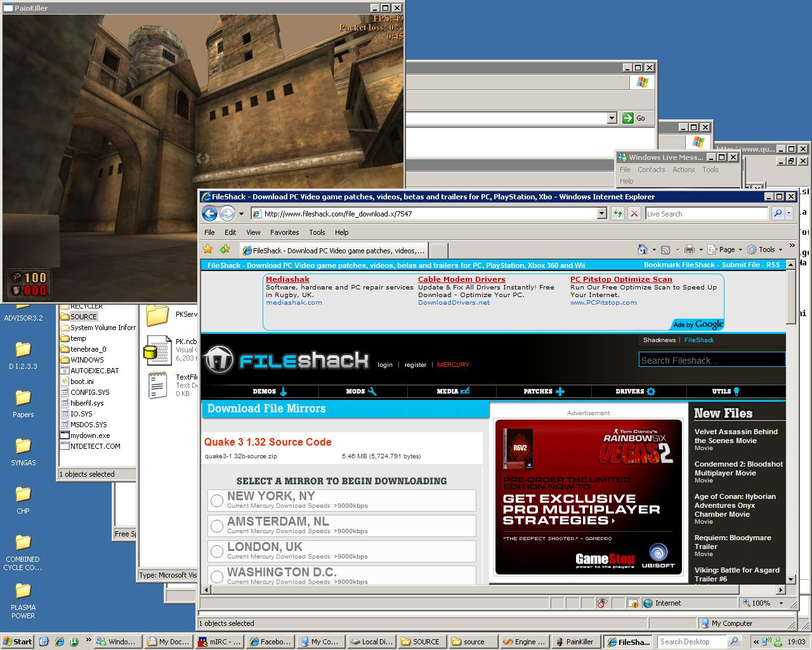Open the UTILS category on FileShack
Screen dimensions: 812x650
coord(726,391)
